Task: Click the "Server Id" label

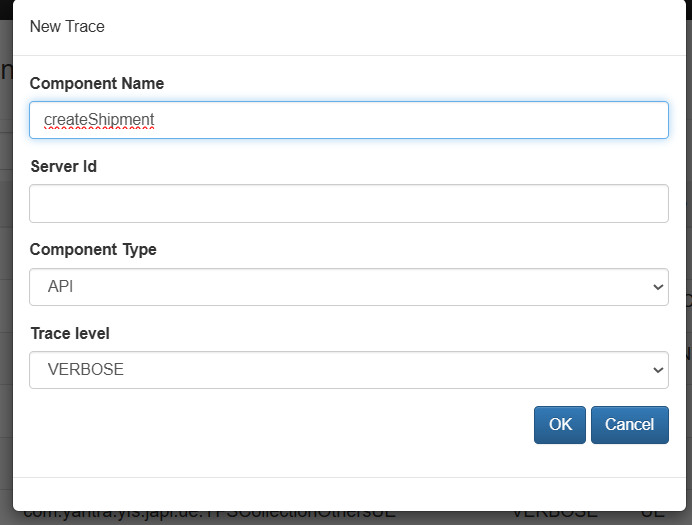Action: (63, 167)
